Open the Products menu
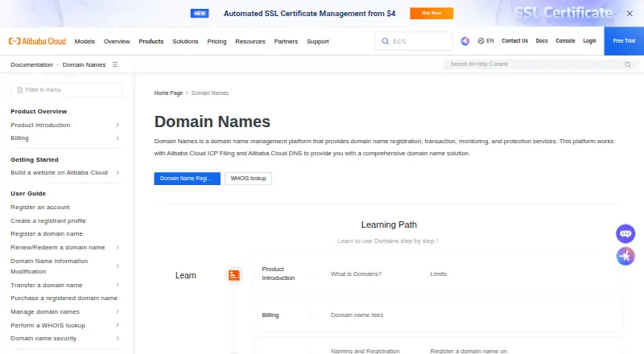Image resolution: width=644 pixels, height=354 pixels. click(x=151, y=42)
